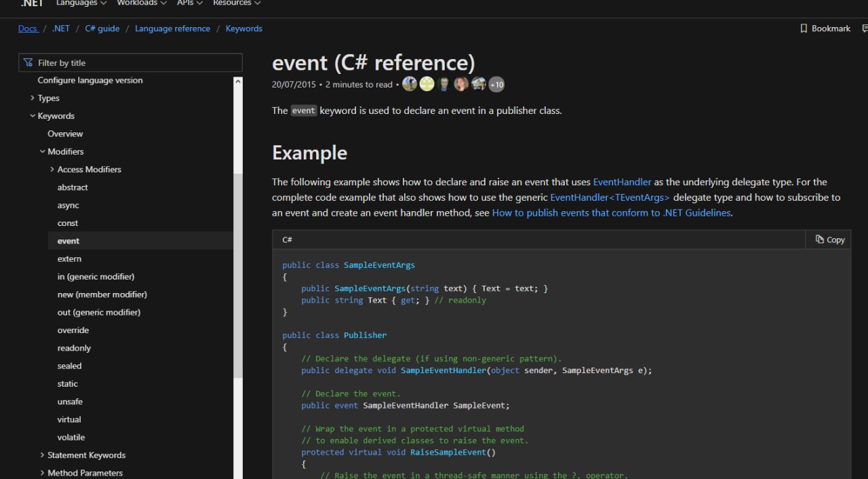Click RaiseSampleEvent in the code sample

448,452
